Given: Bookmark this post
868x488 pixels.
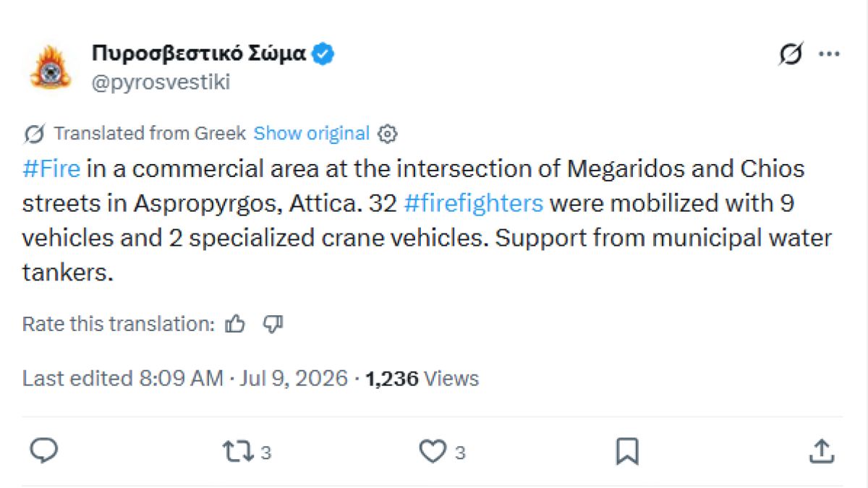Looking at the screenshot, I should click(x=626, y=453).
